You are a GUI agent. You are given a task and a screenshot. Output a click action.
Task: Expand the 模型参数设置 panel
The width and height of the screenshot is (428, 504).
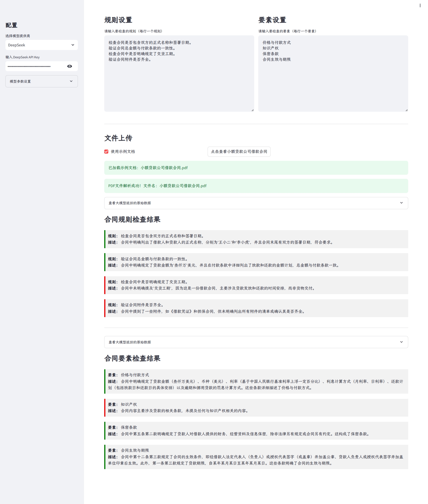pos(41,81)
